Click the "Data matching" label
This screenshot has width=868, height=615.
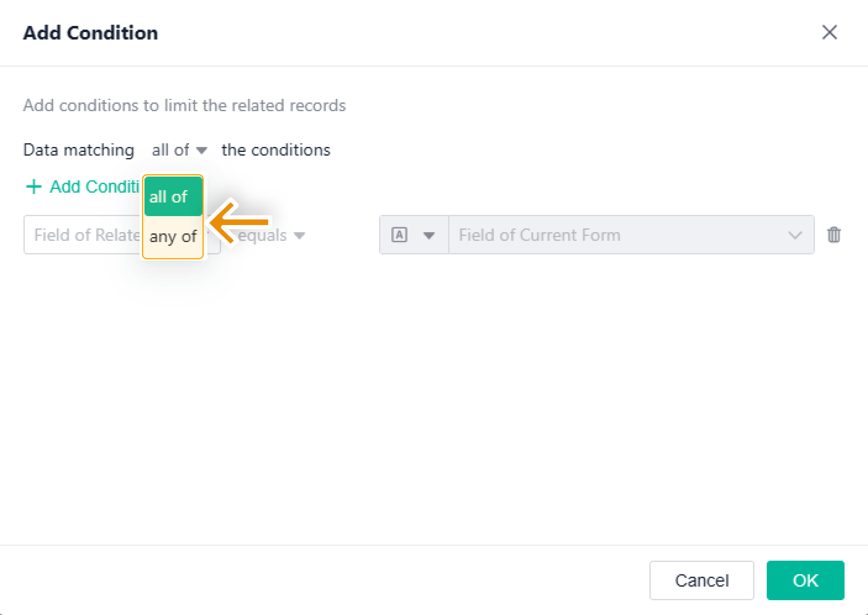point(79,150)
